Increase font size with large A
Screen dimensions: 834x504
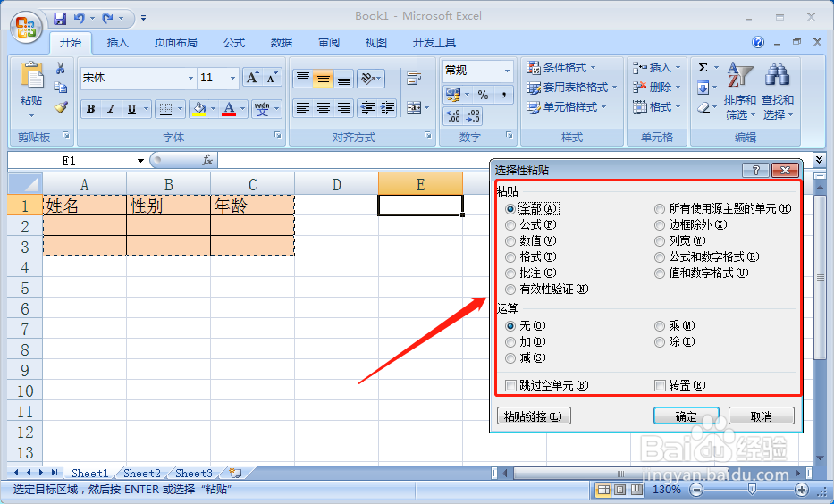(x=252, y=78)
